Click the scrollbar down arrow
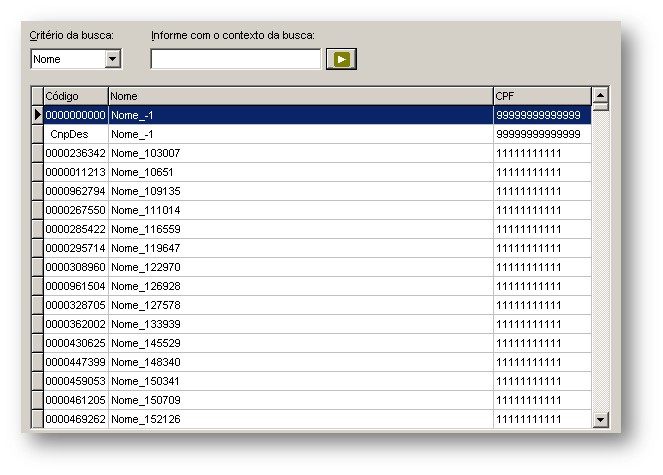663x475 pixels. coord(600,420)
